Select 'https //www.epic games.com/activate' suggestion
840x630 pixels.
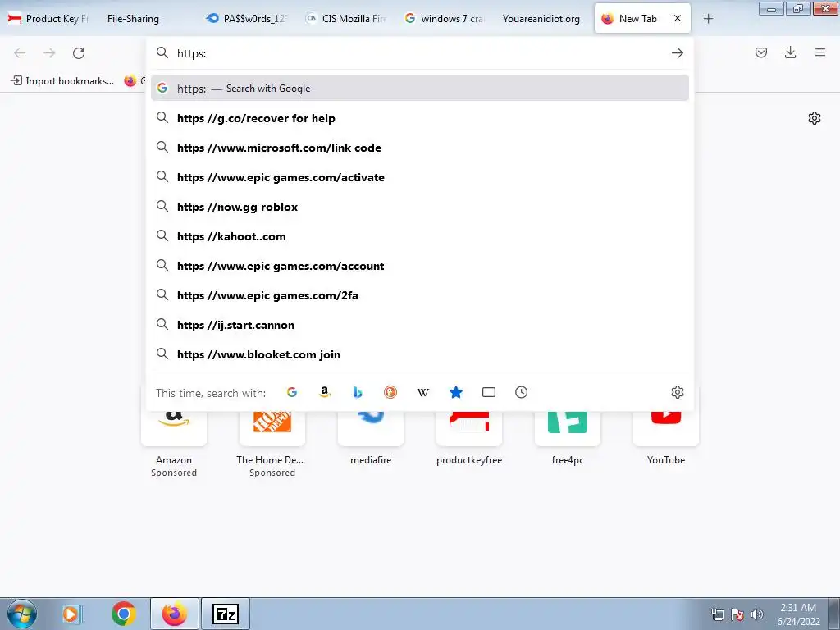click(420, 177)
